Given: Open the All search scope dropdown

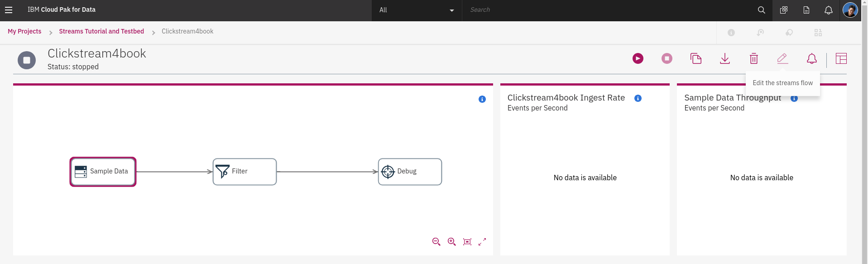Looking at the screenshot, I should pyautogui.click(x=417, y=10).
